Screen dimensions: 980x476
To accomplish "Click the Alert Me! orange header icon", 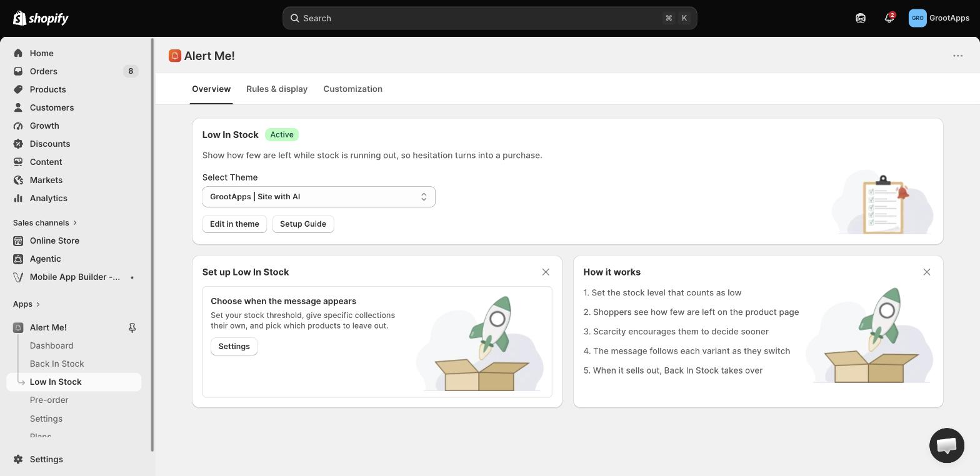I will tap(175, 56).
